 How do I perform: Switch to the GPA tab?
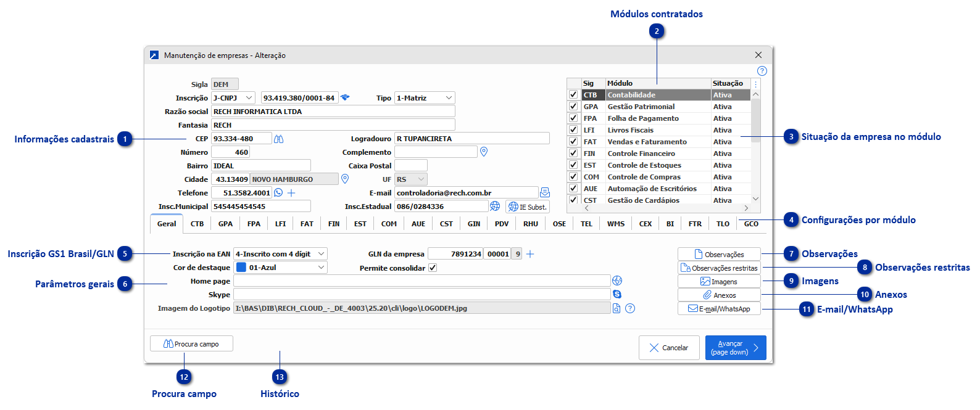(x=226, y=224)
